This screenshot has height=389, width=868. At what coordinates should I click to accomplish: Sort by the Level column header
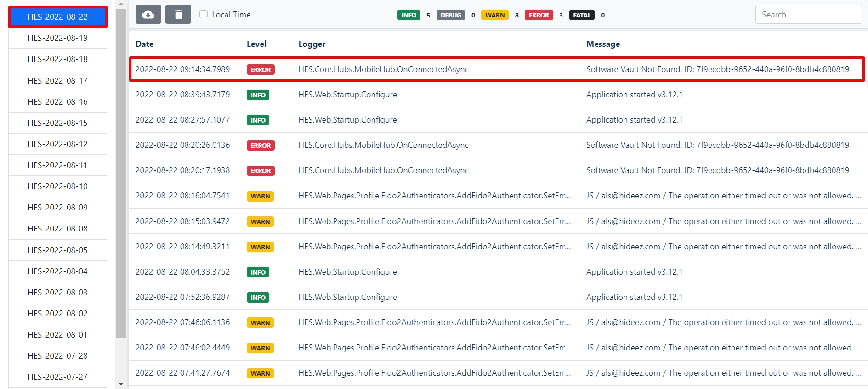[x=256, y=44]
